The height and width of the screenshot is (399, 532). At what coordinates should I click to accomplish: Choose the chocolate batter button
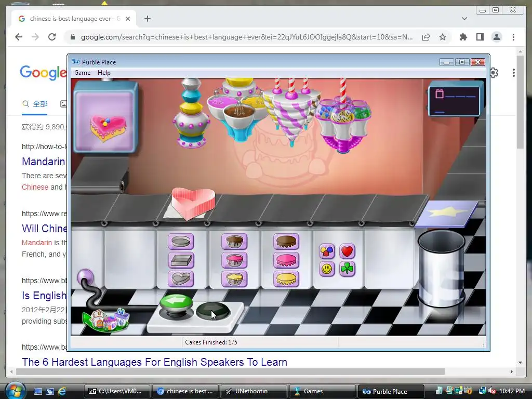[234, 242]
